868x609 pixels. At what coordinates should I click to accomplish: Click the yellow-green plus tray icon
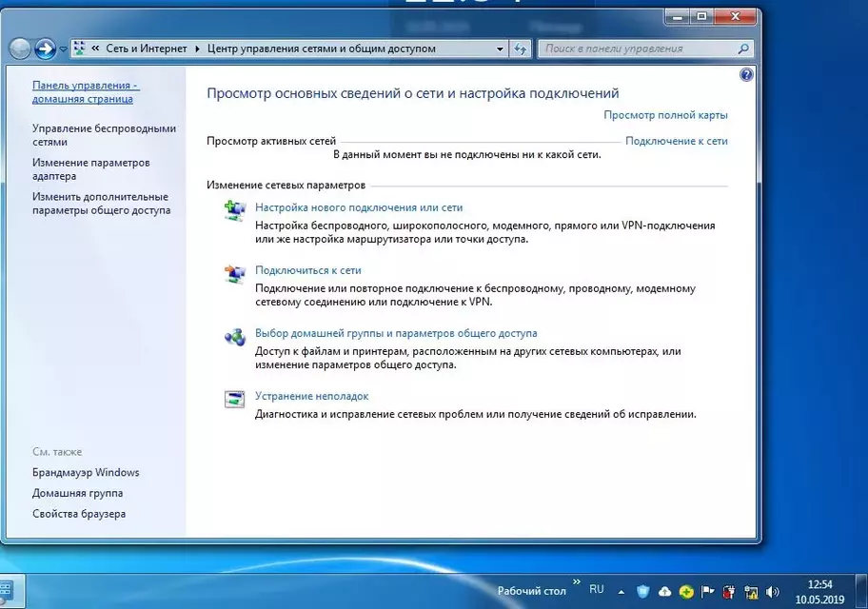[686, 592]
